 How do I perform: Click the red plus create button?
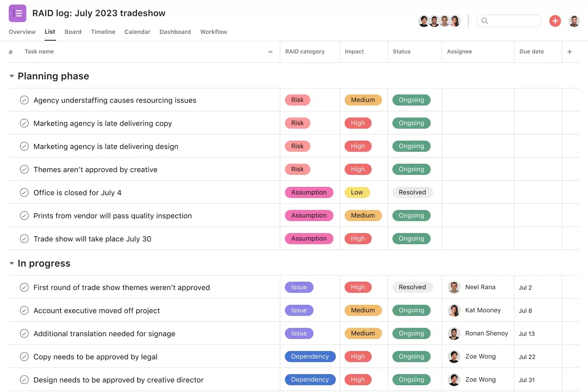coord(555,21)
